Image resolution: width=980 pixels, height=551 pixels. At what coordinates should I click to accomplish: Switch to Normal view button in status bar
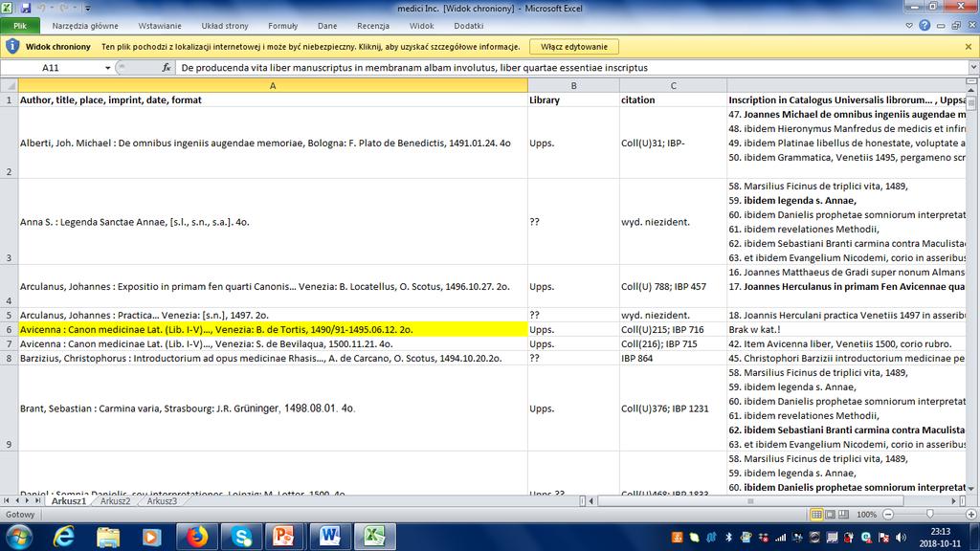pos(816,514)
